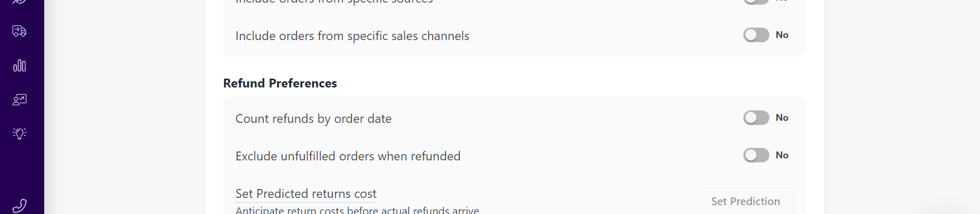Click Anticipate return costs description text
This screenshot has height=214, width=980.
pos(357,210)
